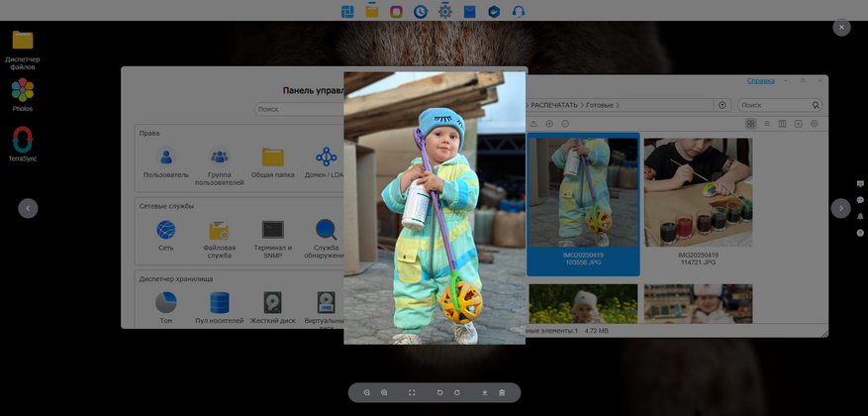Zoom in on the viewed photo
Screen dimensions: 868x416
[x=384, y=393]
